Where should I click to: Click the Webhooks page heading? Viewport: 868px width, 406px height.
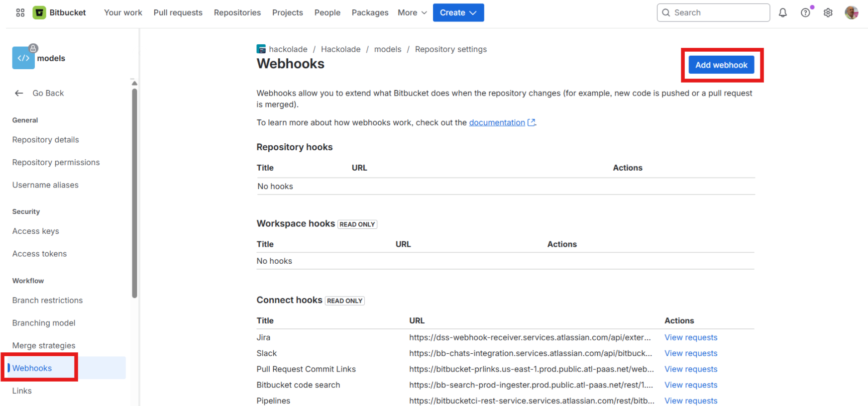pyautogui.click(x=291, y=64)
